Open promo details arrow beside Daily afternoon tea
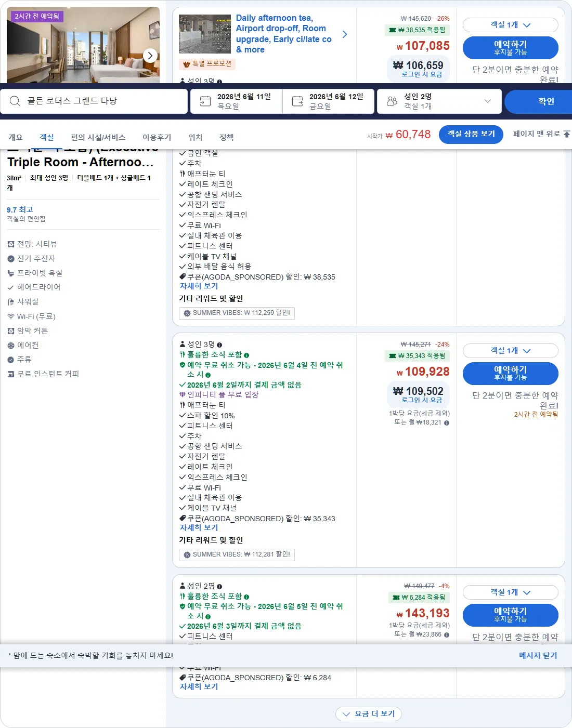Viewport: 572px width, 728px height. 345,34
